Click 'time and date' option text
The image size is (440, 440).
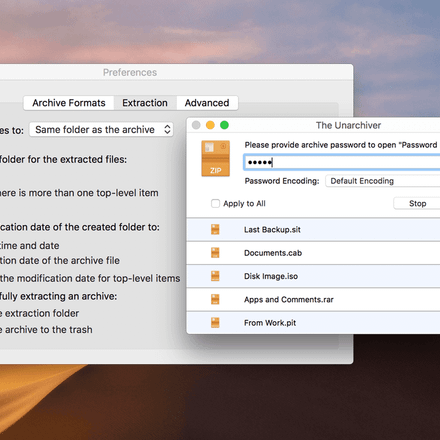coord(29,246)
